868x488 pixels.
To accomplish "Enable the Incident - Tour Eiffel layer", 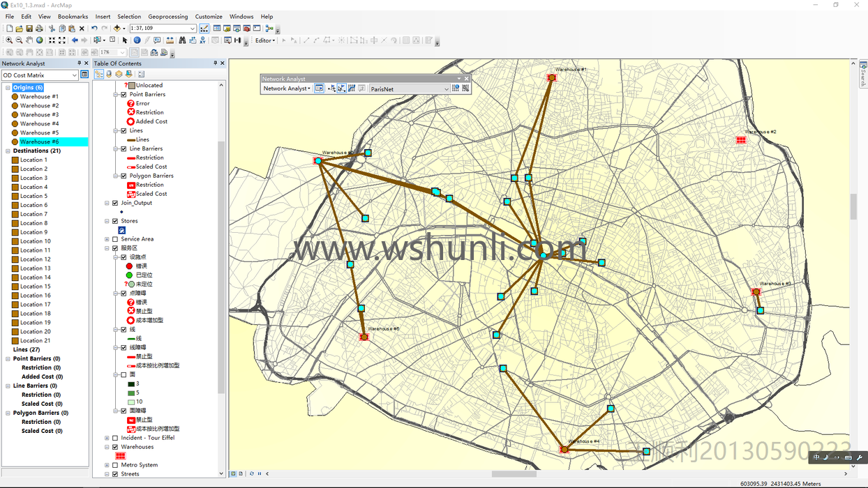I will click(x=115, y=438).
